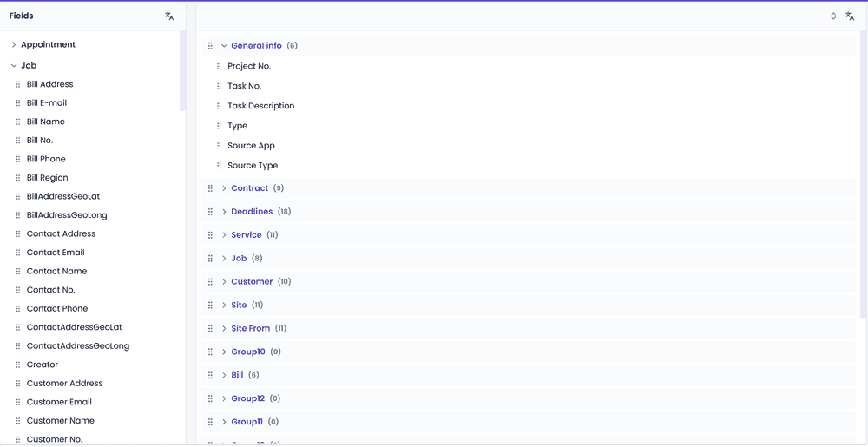Grab drag handle of Group10 row
Viewport: 868px width, 447px height.
click(x=210, y=352)
